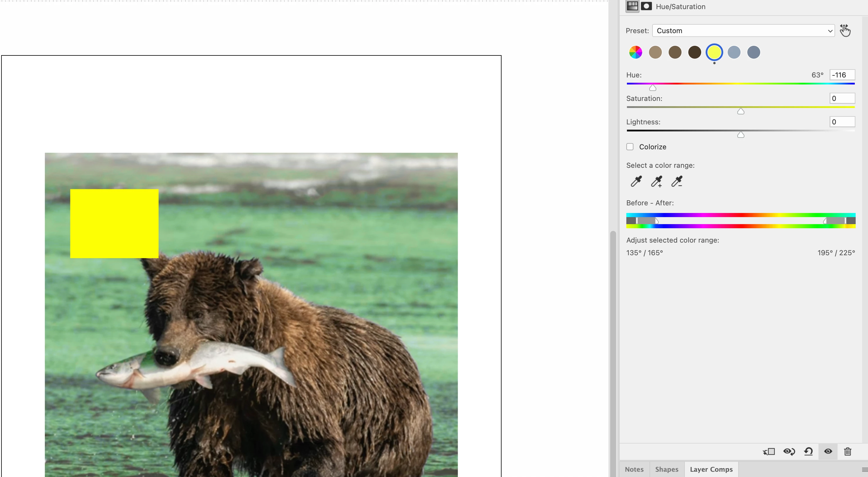Click the on-image targeted adjustment hand tool
The width and height of the screenshot is (868, 477).
tap(845, 31)
